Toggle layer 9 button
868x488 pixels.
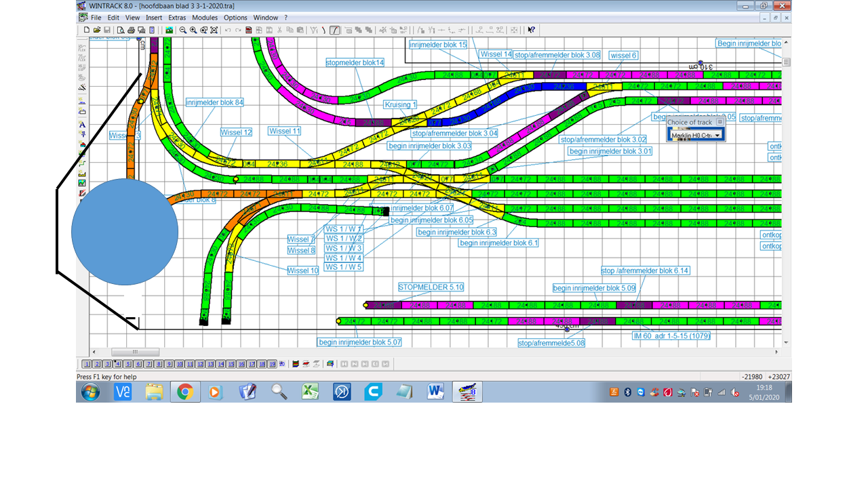pyautogui.click(x=169, y=364)
